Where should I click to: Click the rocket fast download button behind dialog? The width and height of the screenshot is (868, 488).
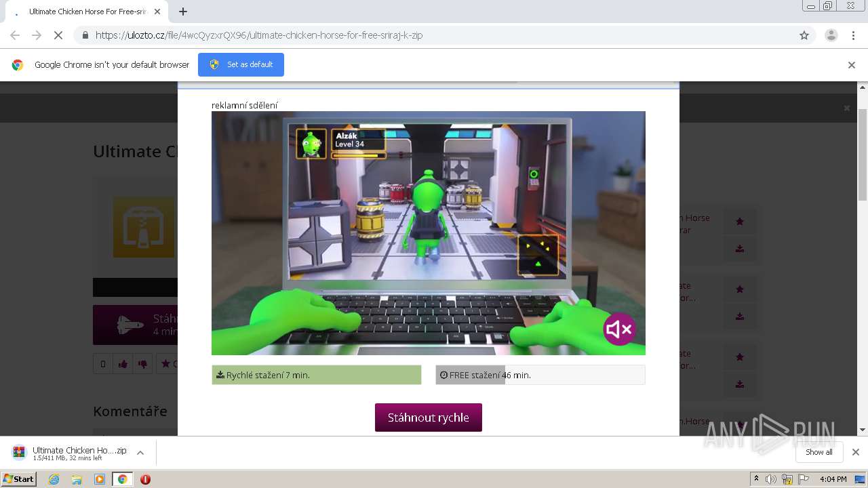point(136,325)
